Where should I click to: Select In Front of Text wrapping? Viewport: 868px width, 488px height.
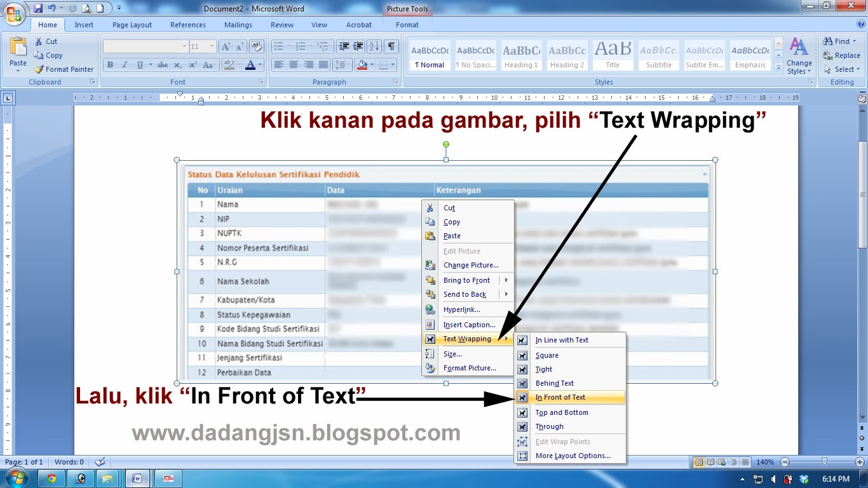[570, 397]
